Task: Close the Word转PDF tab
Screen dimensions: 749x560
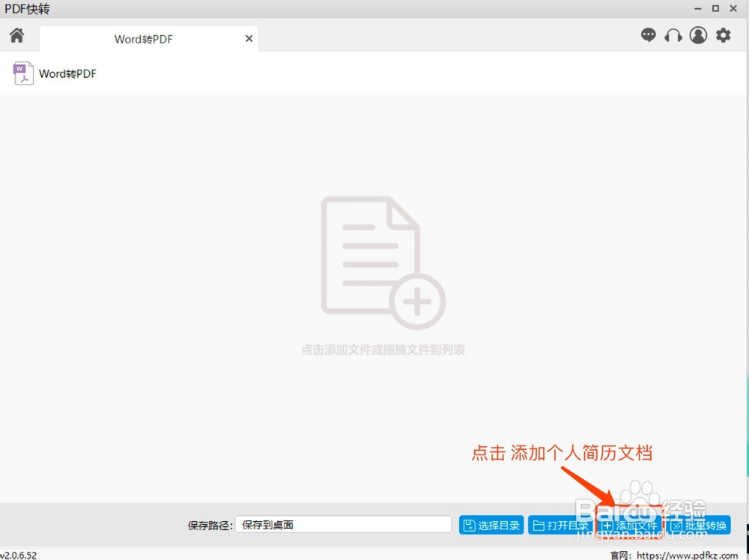Action: click(249, 38)
